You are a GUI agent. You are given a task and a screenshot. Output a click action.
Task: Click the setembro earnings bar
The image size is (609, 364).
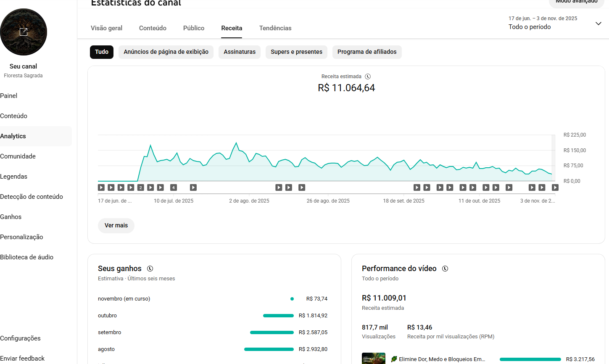[x=272, y=332]
